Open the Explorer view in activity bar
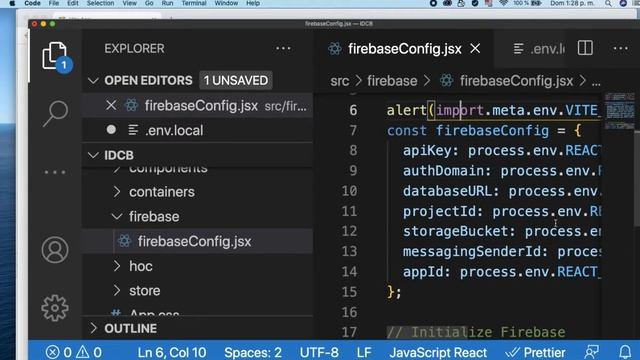 click(55, 56)
